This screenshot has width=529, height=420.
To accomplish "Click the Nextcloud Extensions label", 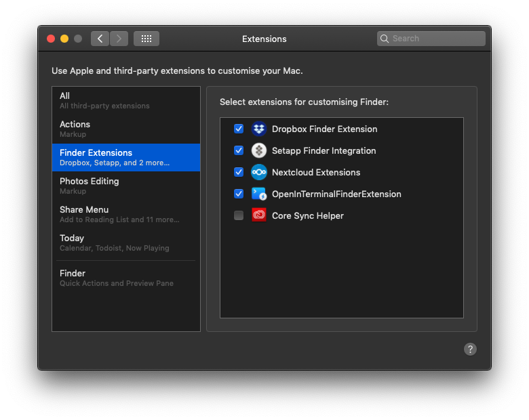I will [316, 172].
